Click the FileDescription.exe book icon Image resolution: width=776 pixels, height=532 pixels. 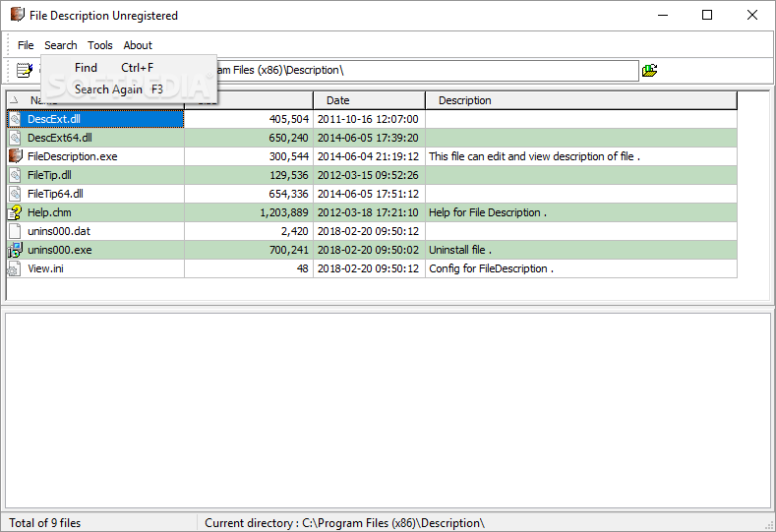(x=16, y=156)
